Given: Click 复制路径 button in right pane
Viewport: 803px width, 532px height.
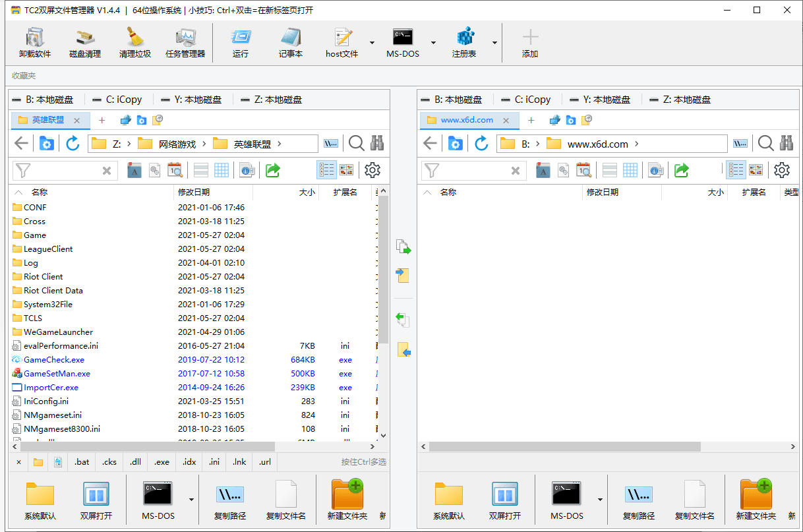Looking at the screenshot, I should tap(639, 501).
